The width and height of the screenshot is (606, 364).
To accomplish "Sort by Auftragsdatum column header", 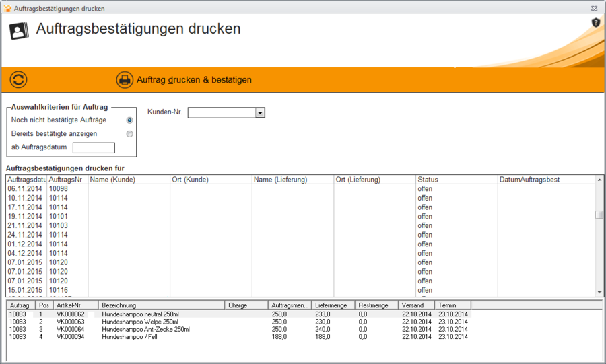I will point(27,180).
